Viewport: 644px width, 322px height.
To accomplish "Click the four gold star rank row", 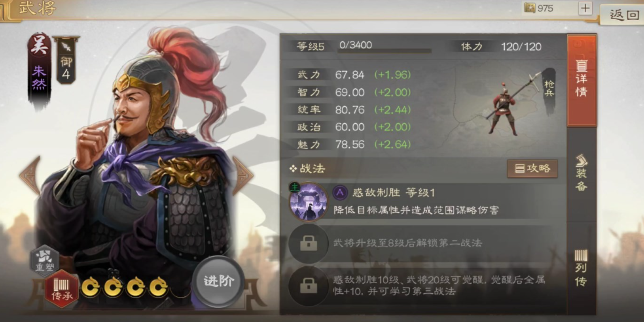I will point(125,287).
